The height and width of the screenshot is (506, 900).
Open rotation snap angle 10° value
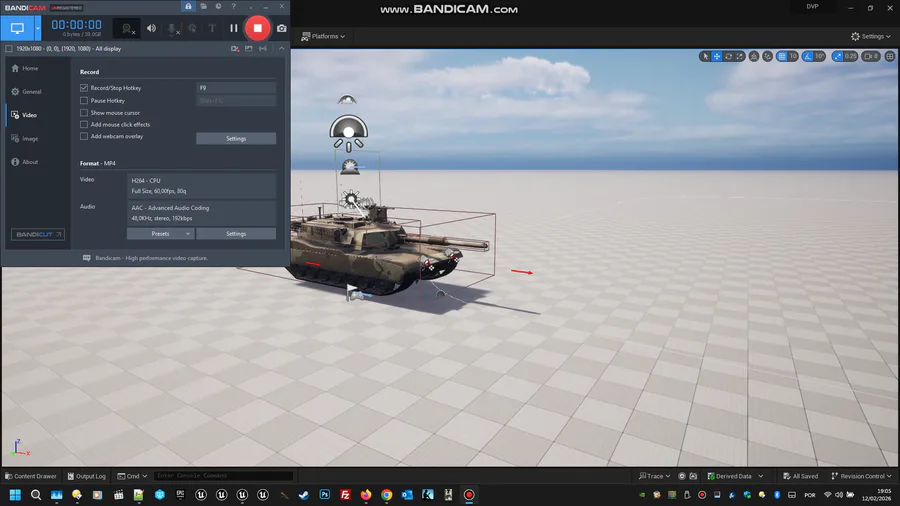820,56
